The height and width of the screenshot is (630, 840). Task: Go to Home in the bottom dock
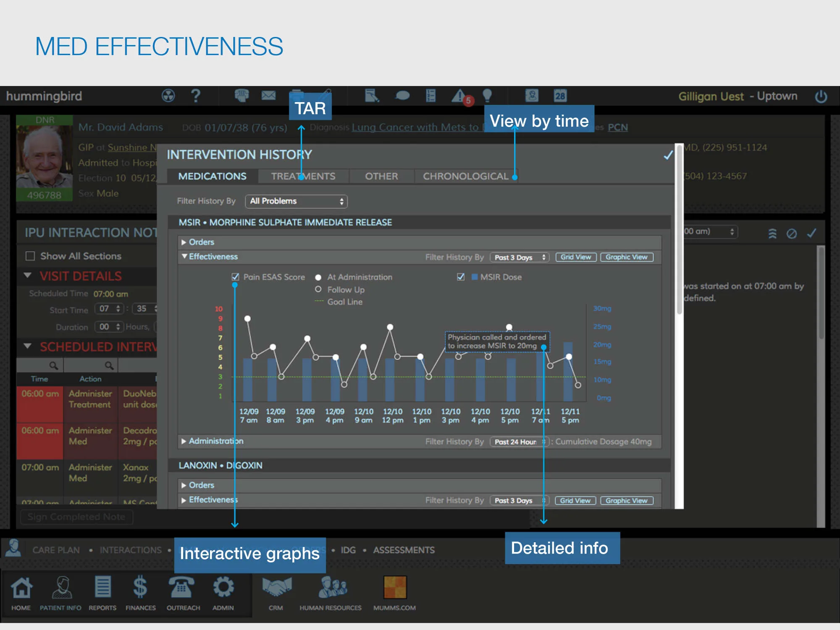(x=21, y=593)
